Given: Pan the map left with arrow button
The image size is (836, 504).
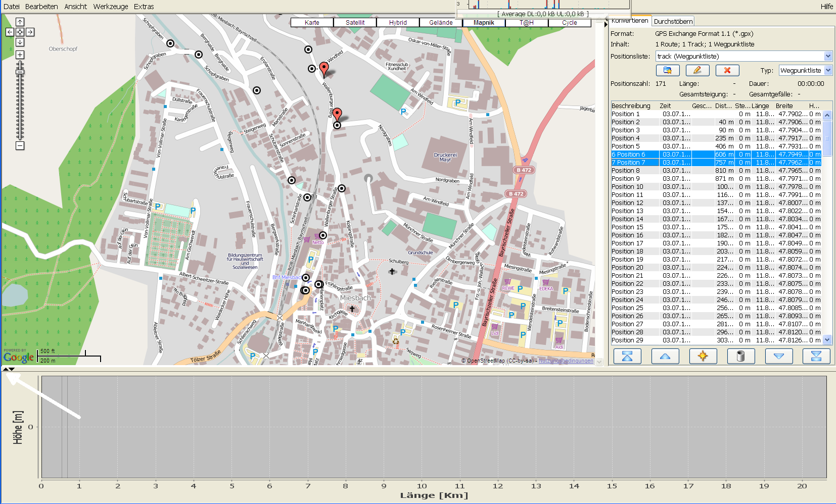Looking at the screenshot, I should 10,32.
